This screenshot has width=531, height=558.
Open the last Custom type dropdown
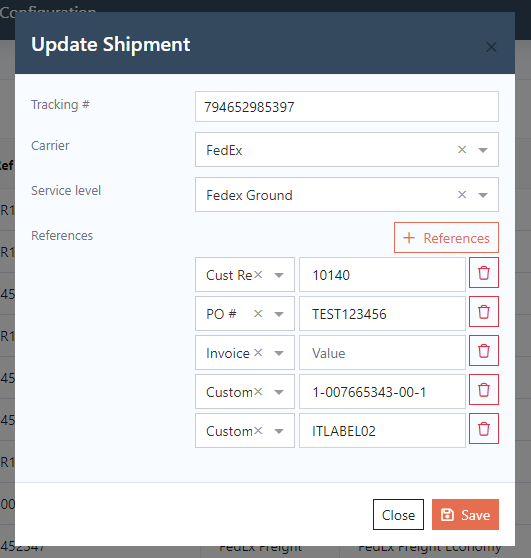tap(279, 431)
